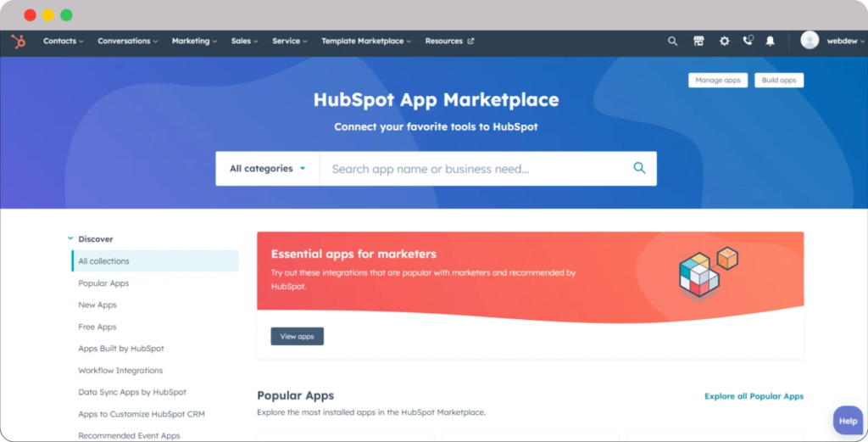Click the colored cubes illustration
This screenshot has width=868, height=442.
(708, 274)
